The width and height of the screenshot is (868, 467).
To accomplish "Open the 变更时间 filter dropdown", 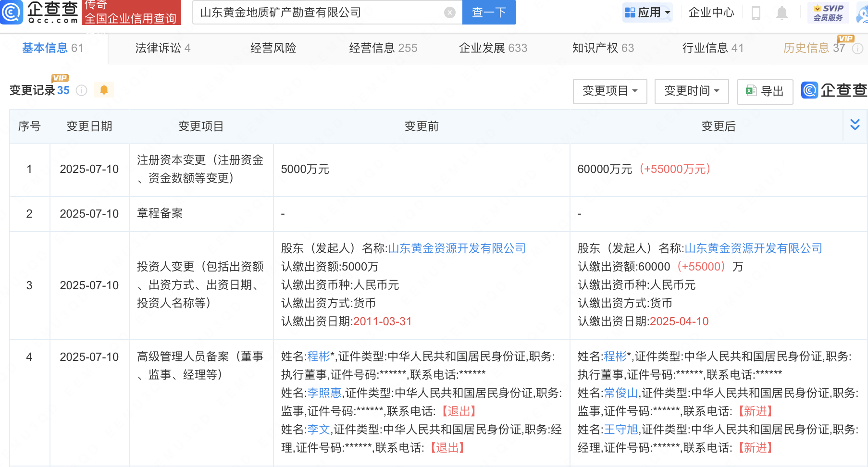I will point(691,91).
